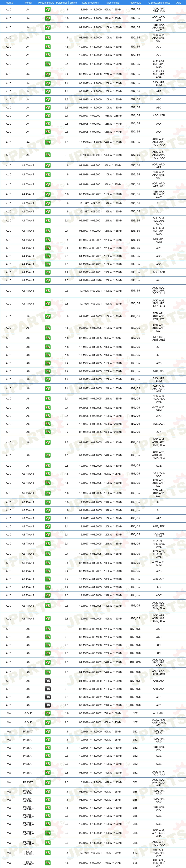This screenshot has width=186, height=868.
Task: Select '195kW / 265KM' in A4 Avant row
Action: click(x=113, y=272)
